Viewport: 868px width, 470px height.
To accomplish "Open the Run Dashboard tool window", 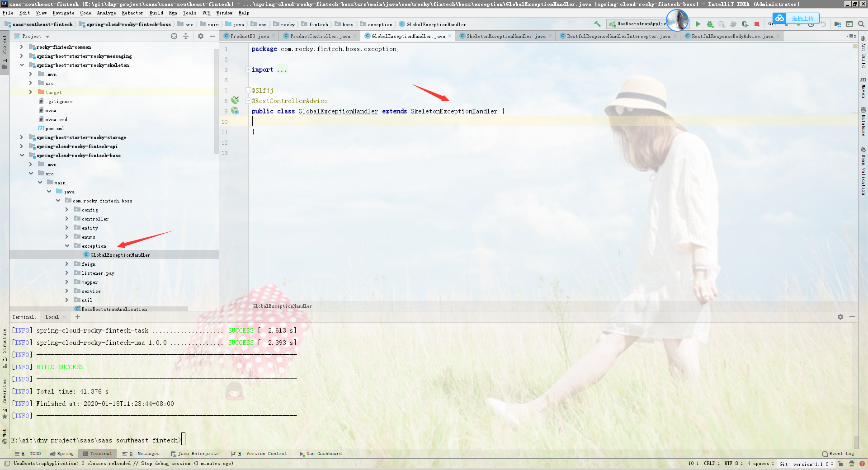I will (321, 454).
